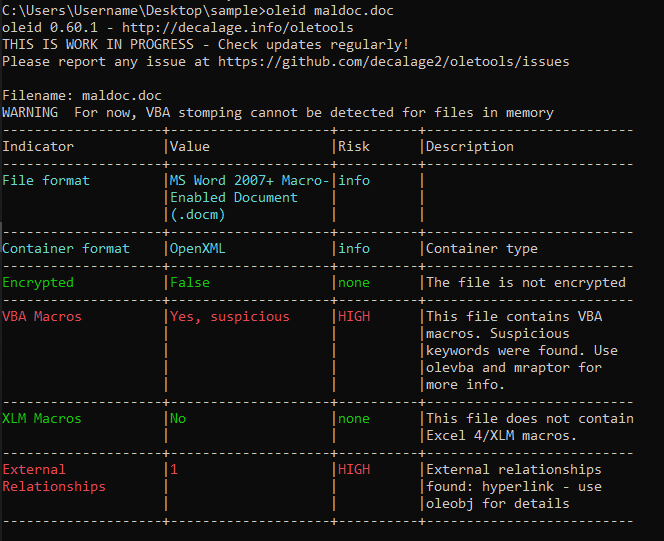The image size is (664, 541).
Task: Click the 'OpenXML' value cell
Action: 198,249
